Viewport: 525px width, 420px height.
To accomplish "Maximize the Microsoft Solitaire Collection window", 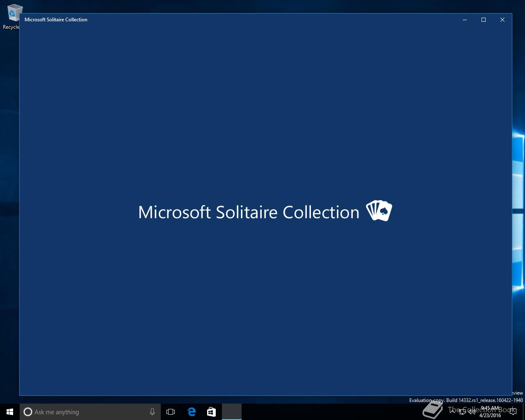I will pyautogui.click(x=484, y=20).
